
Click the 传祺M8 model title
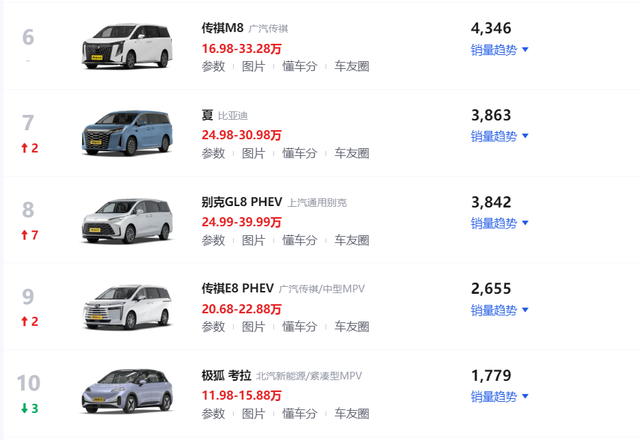(222, 28)
